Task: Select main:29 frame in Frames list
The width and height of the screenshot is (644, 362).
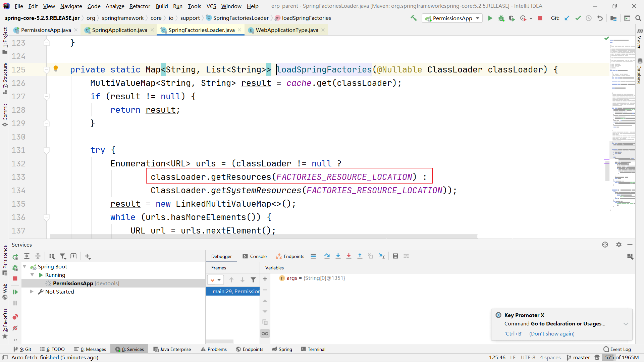Action: (x=233, y=291)
